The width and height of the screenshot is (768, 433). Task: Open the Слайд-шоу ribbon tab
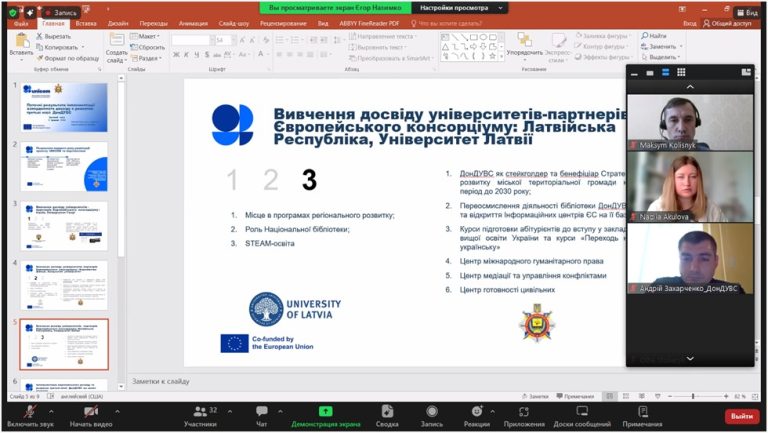click(x=234, y=23)
